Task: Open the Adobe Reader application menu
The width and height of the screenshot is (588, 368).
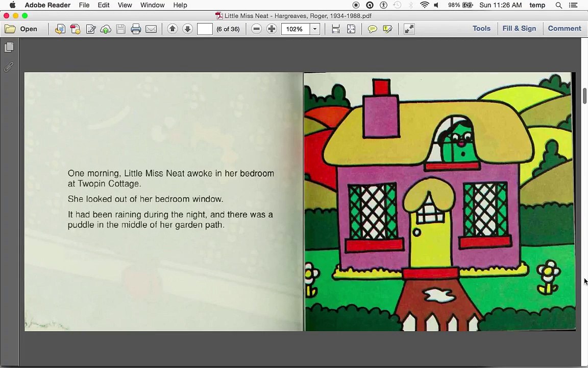Action: coord(47,5)
